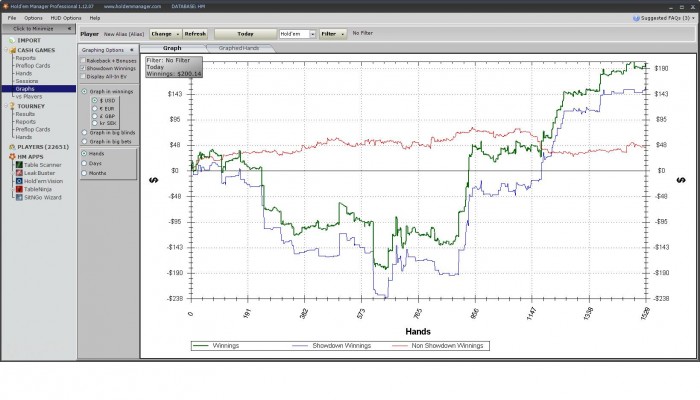
Task: Launch Table Scanner via its icon
Action: [19, 165]
